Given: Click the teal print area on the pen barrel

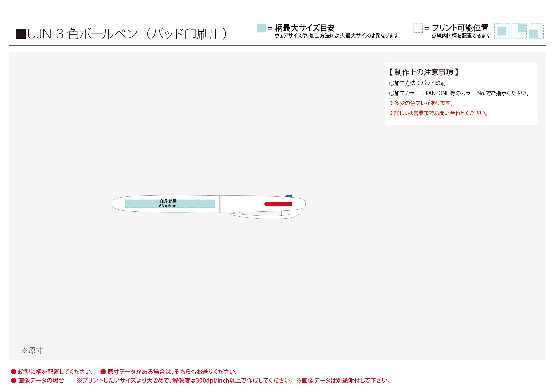Looking at the screenshot, I should tap(170, 204).
